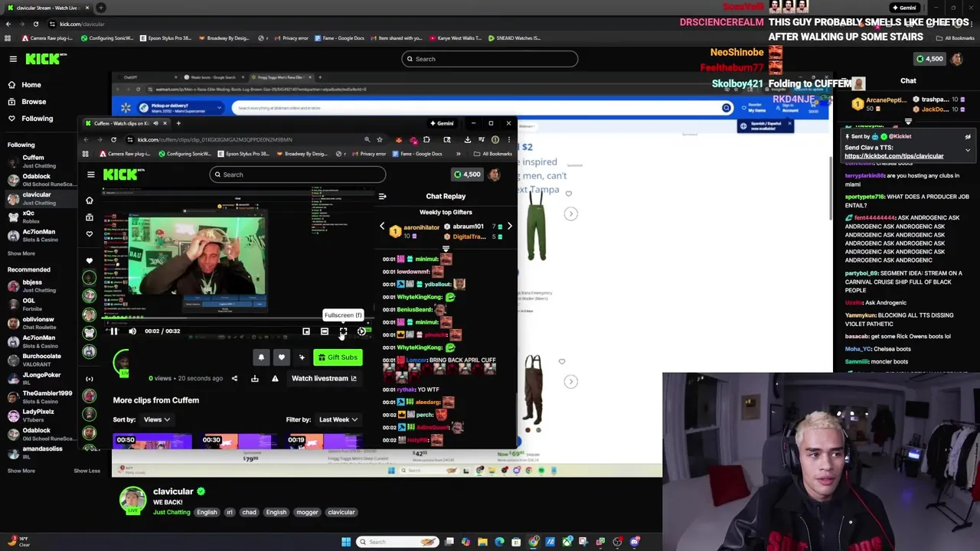Bookmark clip page with star icon

point(379,139)
